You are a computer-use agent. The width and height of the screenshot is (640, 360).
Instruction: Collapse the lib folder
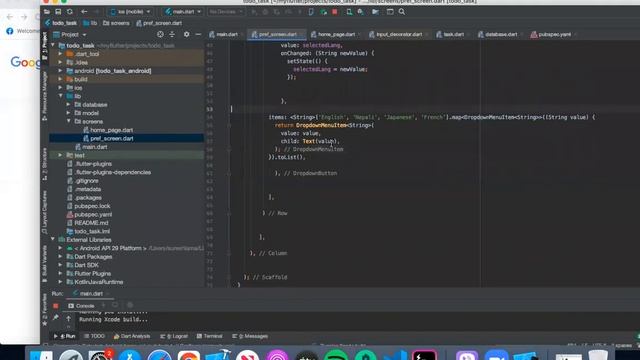coord(60,96)
